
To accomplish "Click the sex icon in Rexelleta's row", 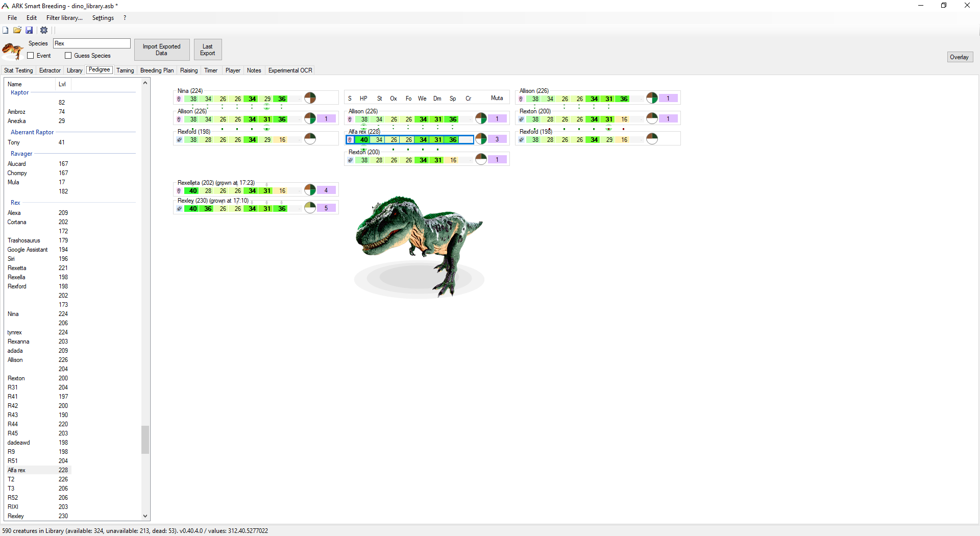I will click(179, 191).
